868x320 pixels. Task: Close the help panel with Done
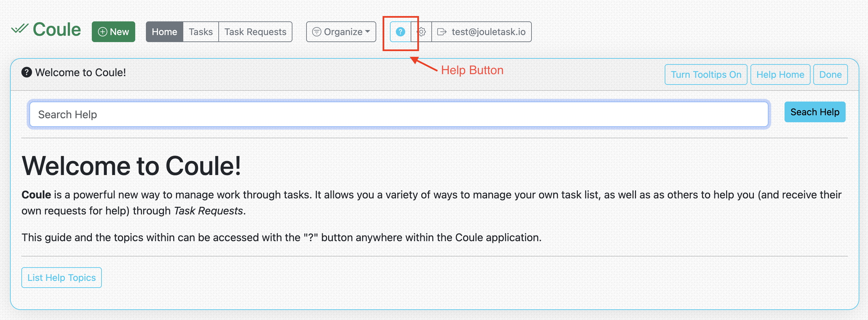(x=830, y=74)
